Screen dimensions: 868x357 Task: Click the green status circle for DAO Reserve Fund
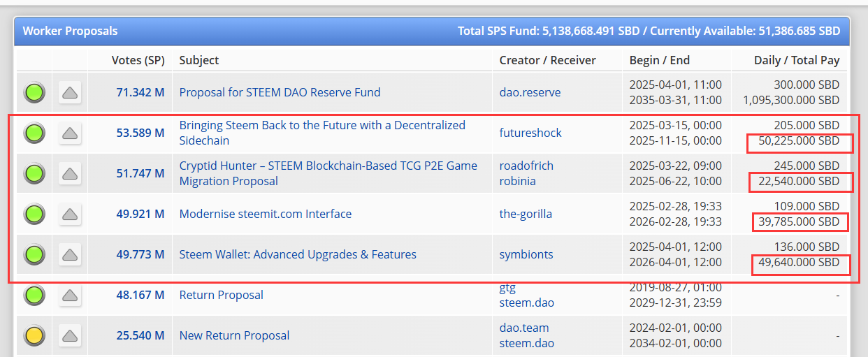(x=34, y=92)
